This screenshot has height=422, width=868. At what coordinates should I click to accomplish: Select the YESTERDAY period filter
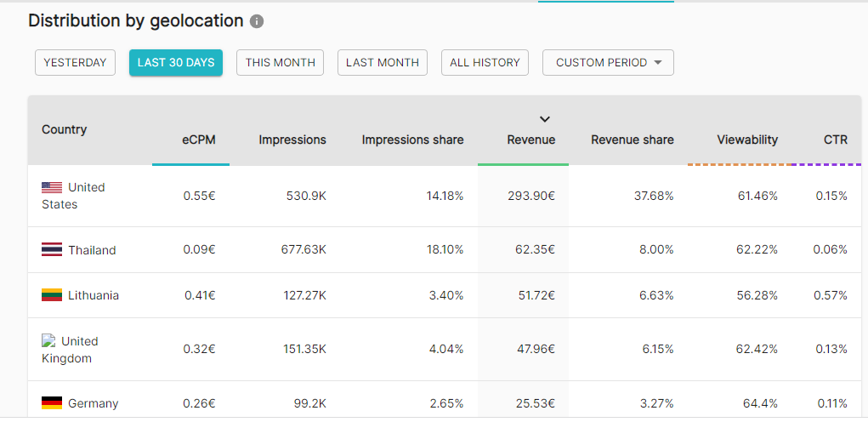point(76,63)
